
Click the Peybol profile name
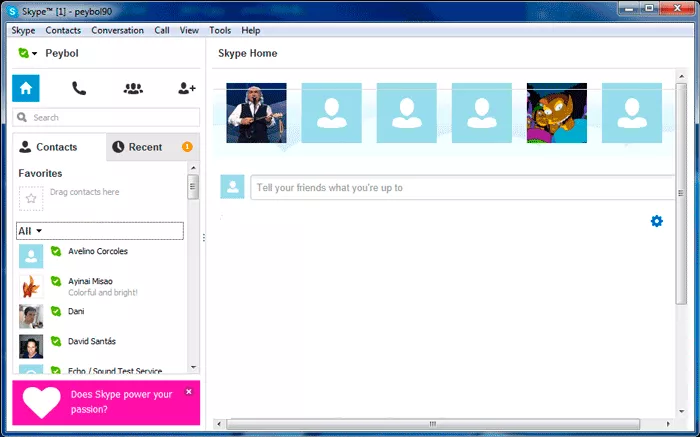tap(62, 53)
